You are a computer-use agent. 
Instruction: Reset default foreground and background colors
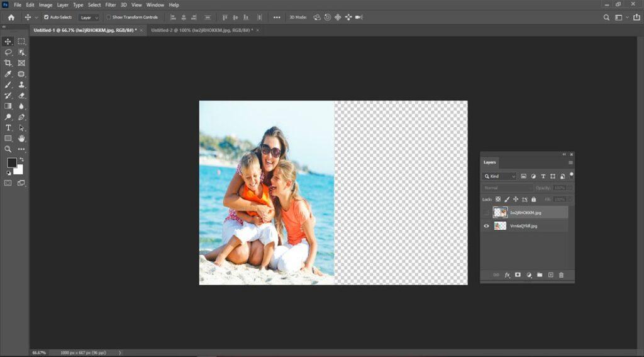click(x=9, y=173)
